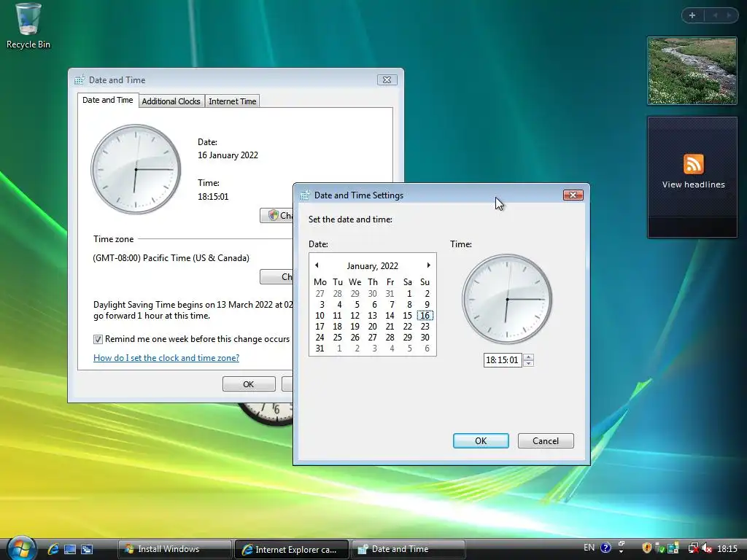Switch to Internet Explorer taskbar button
747x560 pixels.
tap(292, 549)
